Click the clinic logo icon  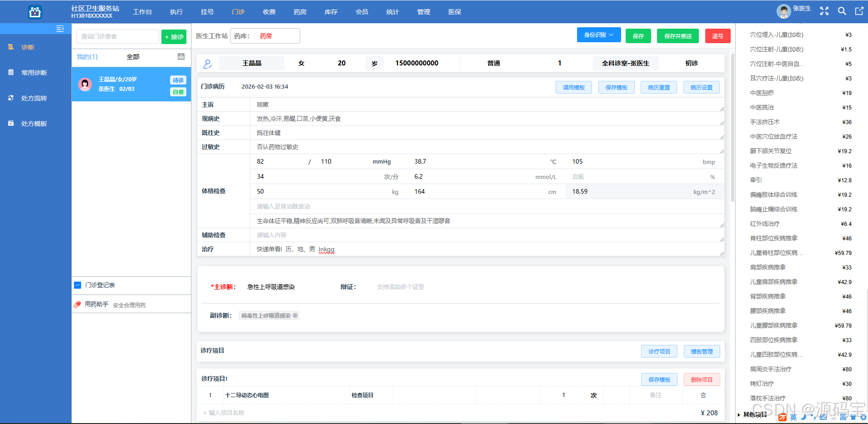click(x=35, y=12)
